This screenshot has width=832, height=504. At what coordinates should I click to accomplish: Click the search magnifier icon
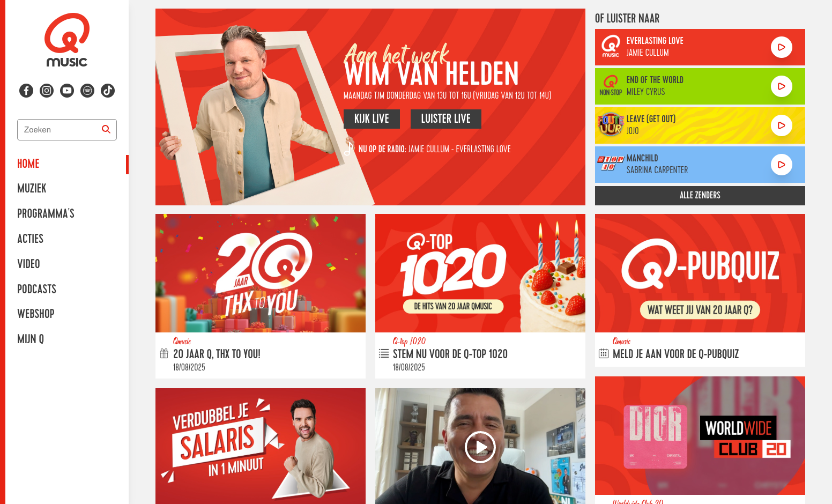click(x=106, y=129)
